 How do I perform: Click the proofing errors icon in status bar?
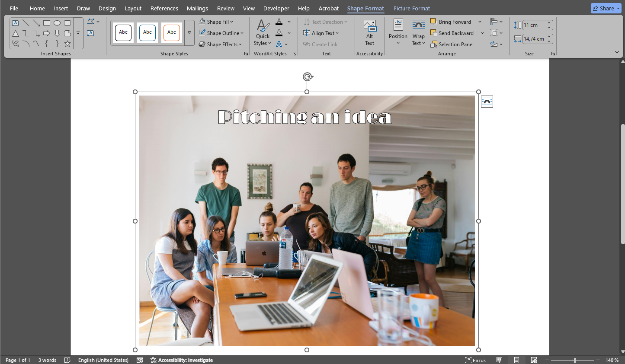click(x=67, y=360)
